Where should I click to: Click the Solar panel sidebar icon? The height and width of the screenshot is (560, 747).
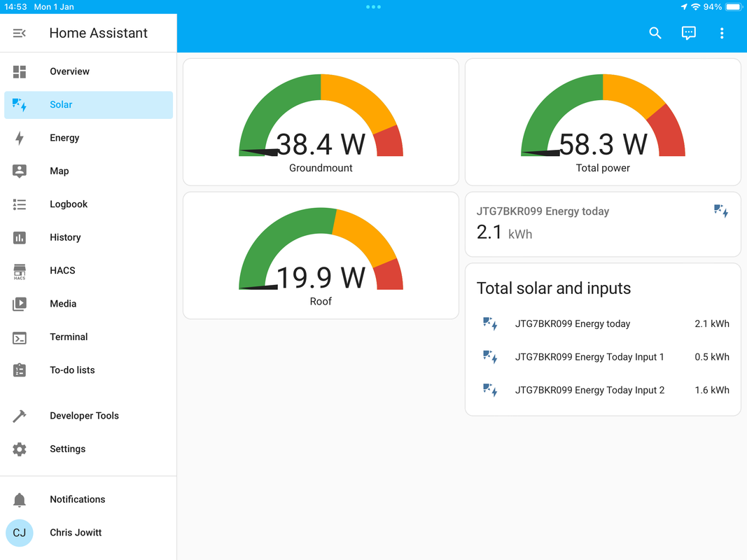pos(20,105)
